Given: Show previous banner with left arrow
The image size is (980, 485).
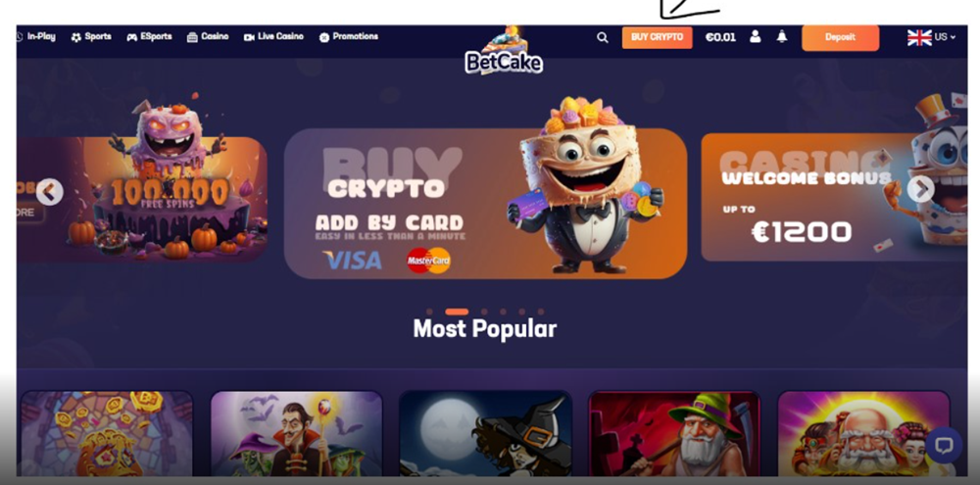Looking at the screenshot, I should [49, 192].
